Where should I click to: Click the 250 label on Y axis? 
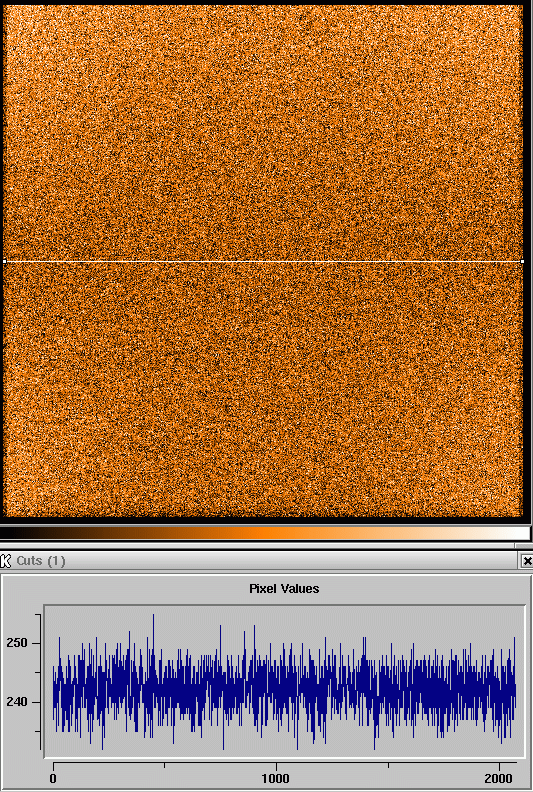(16, 643)
